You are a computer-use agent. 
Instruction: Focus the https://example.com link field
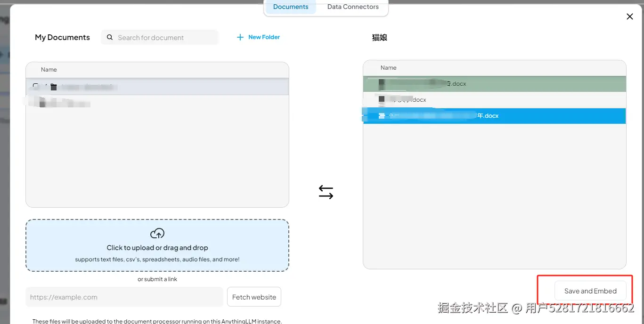pos(124,297)
